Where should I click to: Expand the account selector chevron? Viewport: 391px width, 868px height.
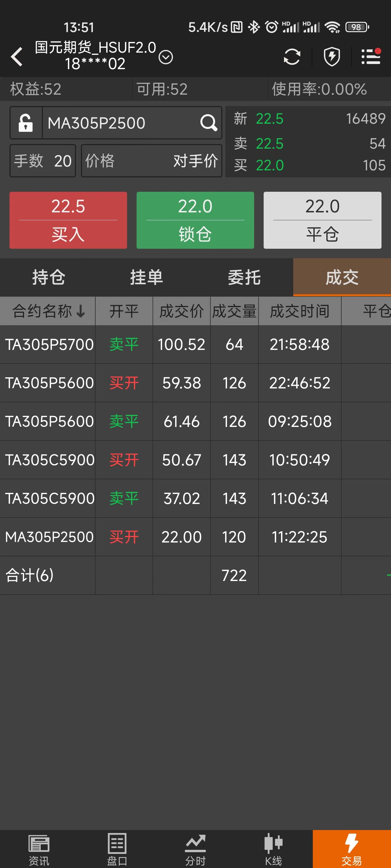pyautogui.click(x=166, y=57)
